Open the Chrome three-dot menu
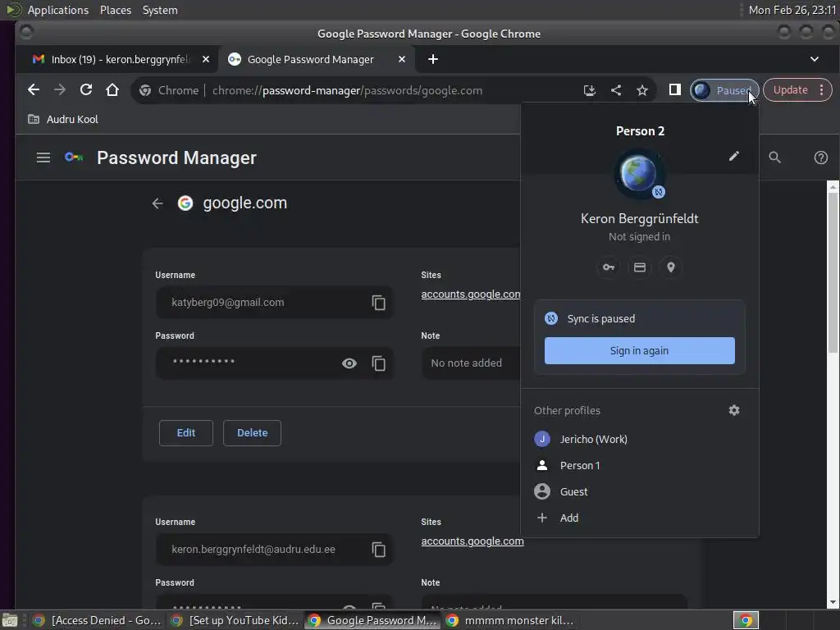Image resolution: width=840 pixels, height=630 pixels. (x=821, y=90)
